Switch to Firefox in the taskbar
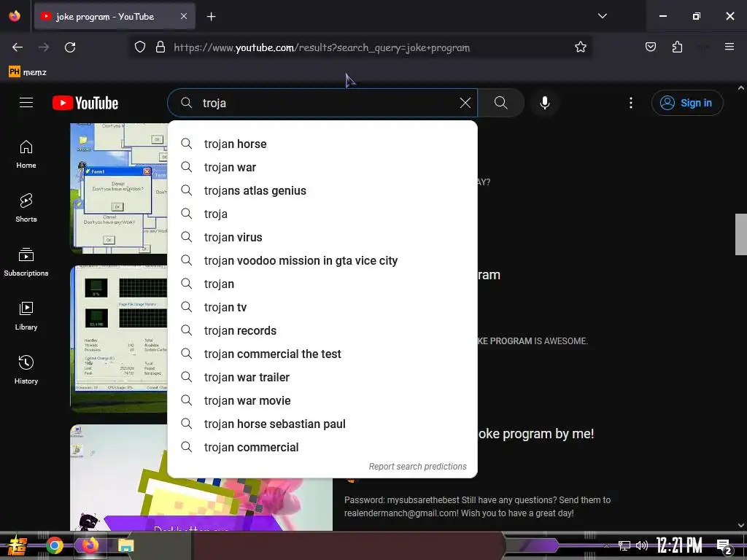The width and height of the screenshot is (747, 560). [90, 545]
